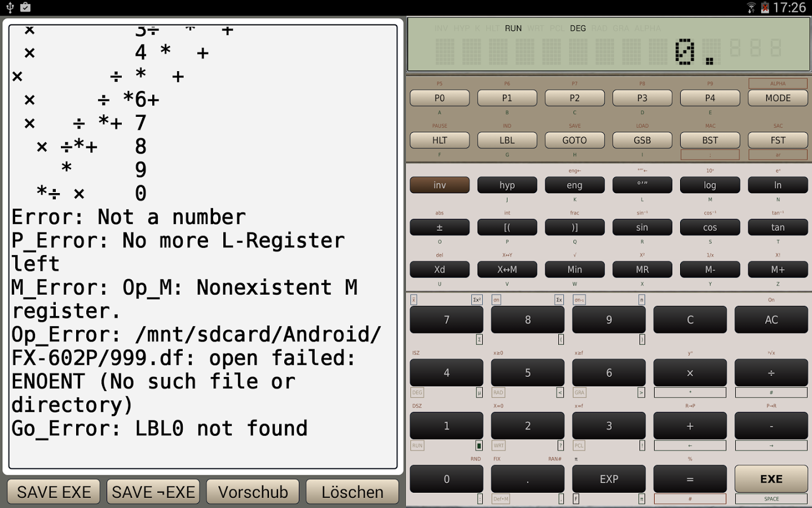
Task: Toggle the inv shift key
Action: [439, 185]
